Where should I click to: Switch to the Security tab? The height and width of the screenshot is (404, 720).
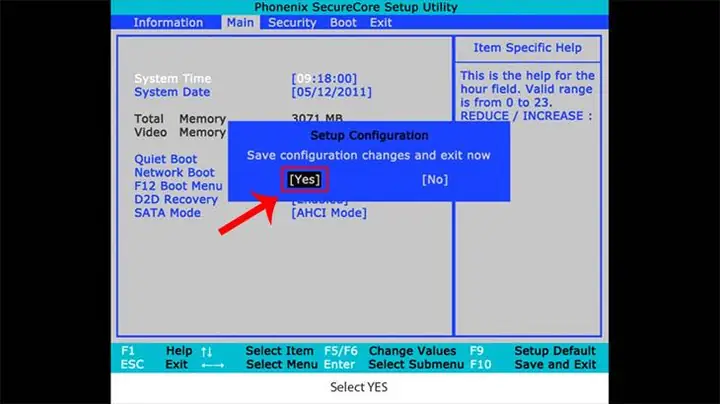click(292, 22)
